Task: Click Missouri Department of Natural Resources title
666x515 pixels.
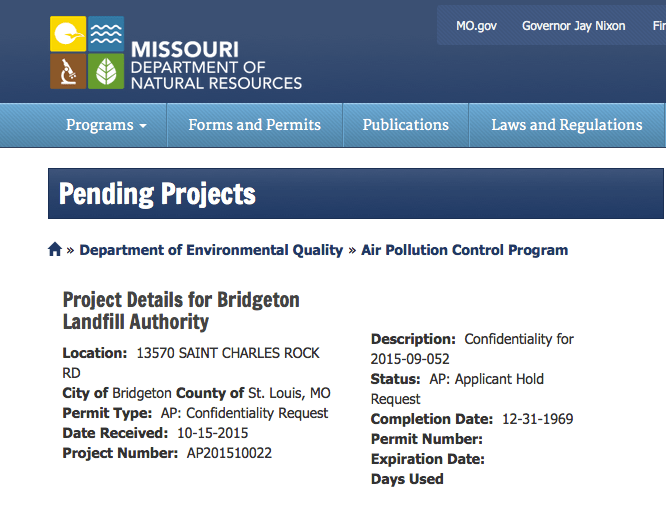Action: pyautogui.click(x=215, y=65)
